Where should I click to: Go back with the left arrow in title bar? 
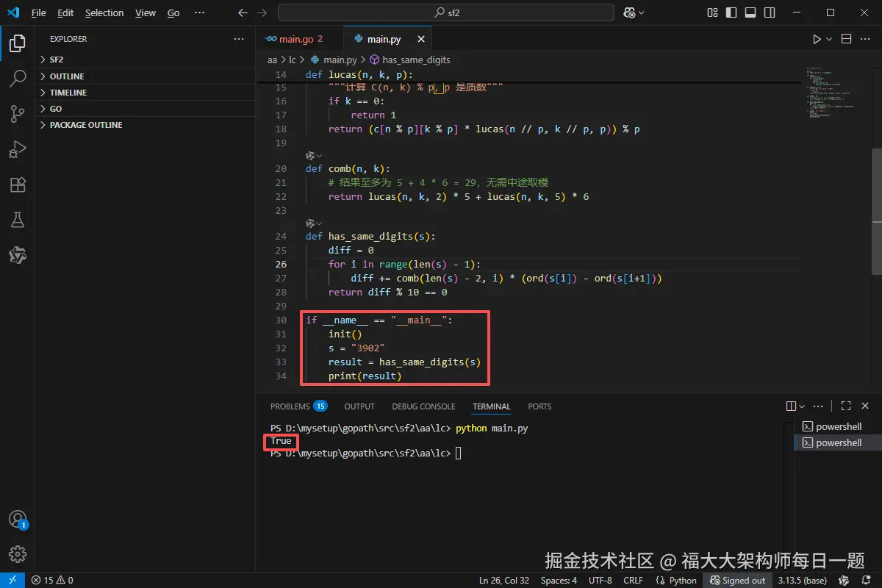[x=243, y=12]
